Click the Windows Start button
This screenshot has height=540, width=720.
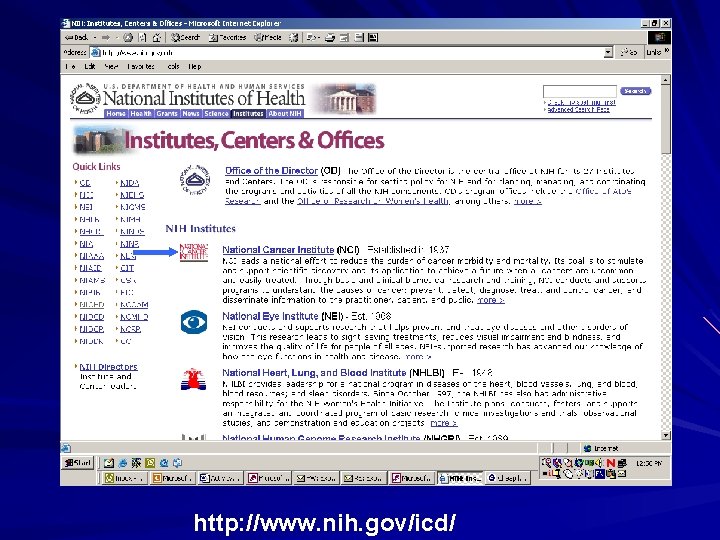[78, 463]
